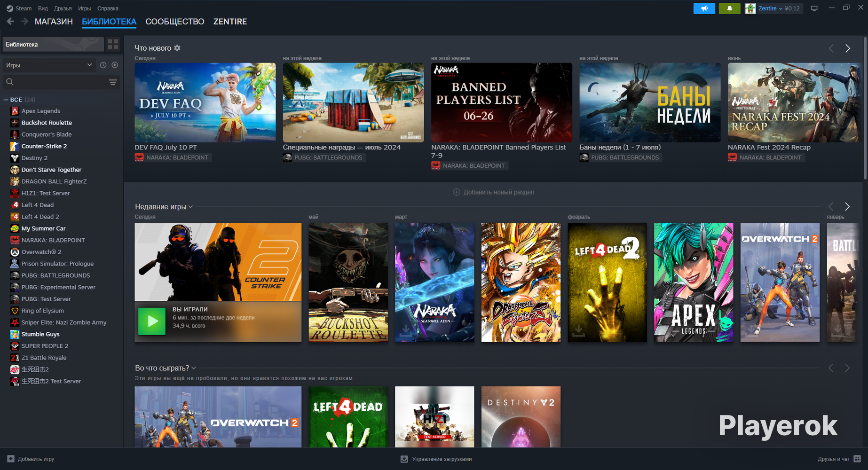Open the Buckshot Roulette cover thumbnail

coord(348,282)
